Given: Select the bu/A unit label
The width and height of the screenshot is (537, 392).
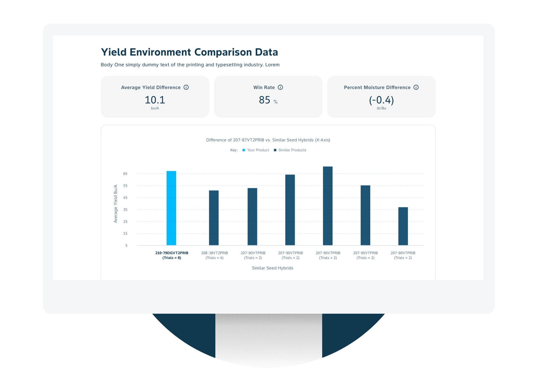Looking at the screenshot, I should (155, 108).
